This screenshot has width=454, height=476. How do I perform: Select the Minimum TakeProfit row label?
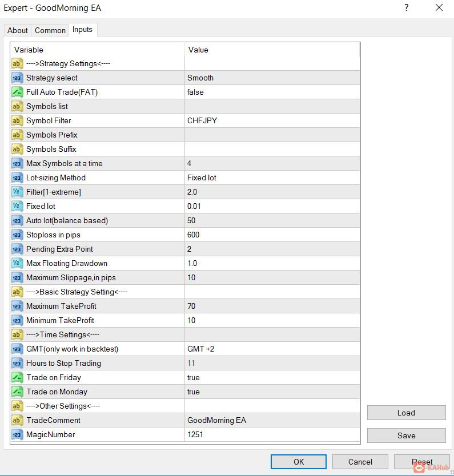pos(60,320)
